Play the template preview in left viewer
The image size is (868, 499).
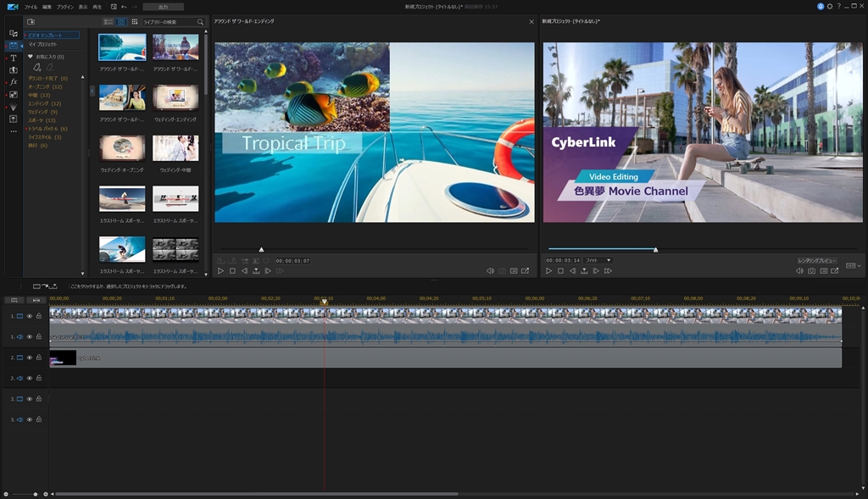(x=220, y=271)
